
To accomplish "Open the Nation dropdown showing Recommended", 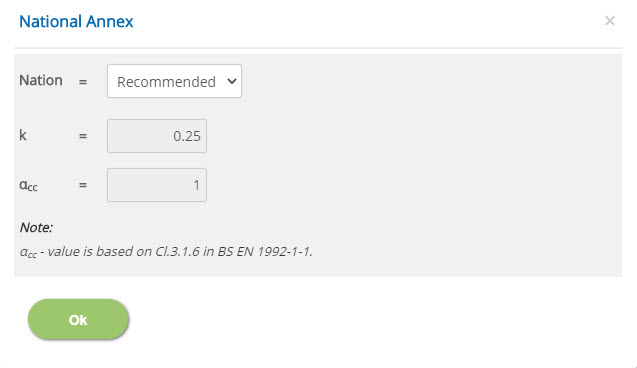I will click(x=174, y=81).
